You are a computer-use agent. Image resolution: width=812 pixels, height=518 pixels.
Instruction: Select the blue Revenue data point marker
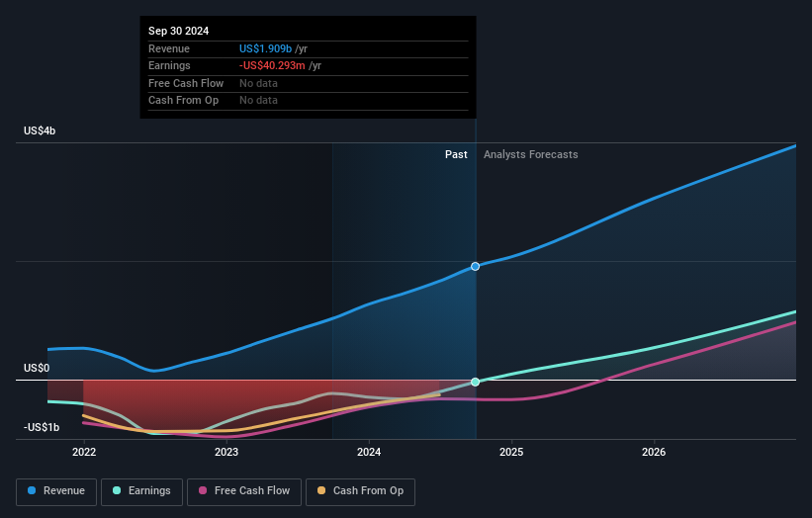coord(476,266)
